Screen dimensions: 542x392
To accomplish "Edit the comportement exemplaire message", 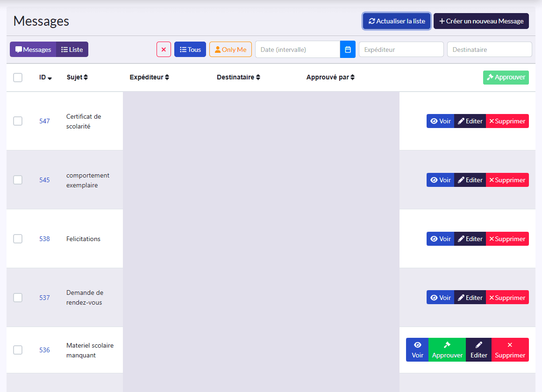I will [470, 180].
